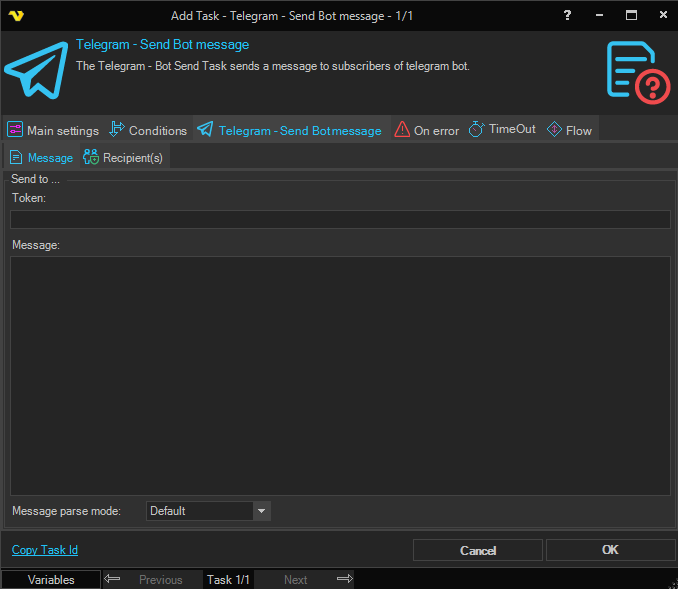This screenshot has width=678, height=589.
Task: Open the Recipient(s) sub-tab
Action: pyautogui.click(x=123, y=157)
